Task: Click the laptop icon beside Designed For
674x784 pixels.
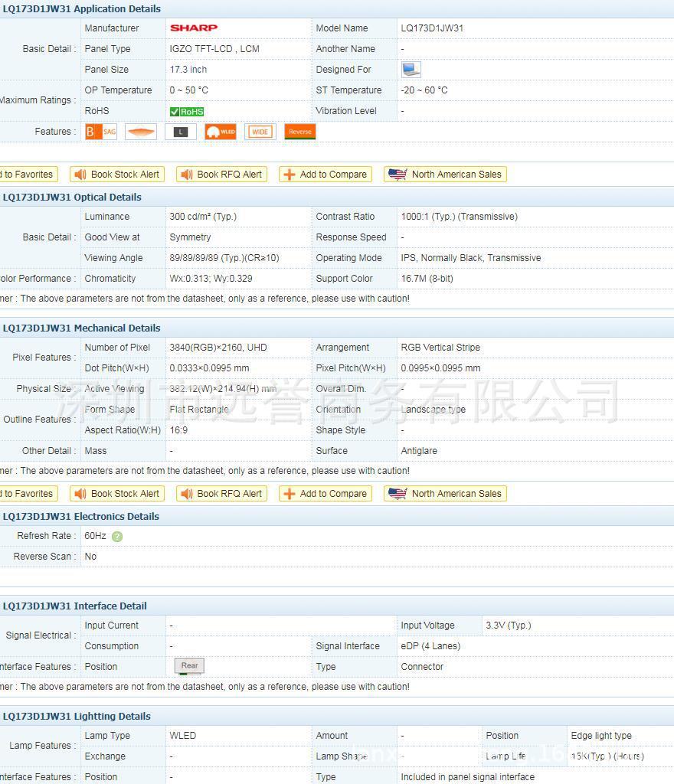Action: pos(411,70)
